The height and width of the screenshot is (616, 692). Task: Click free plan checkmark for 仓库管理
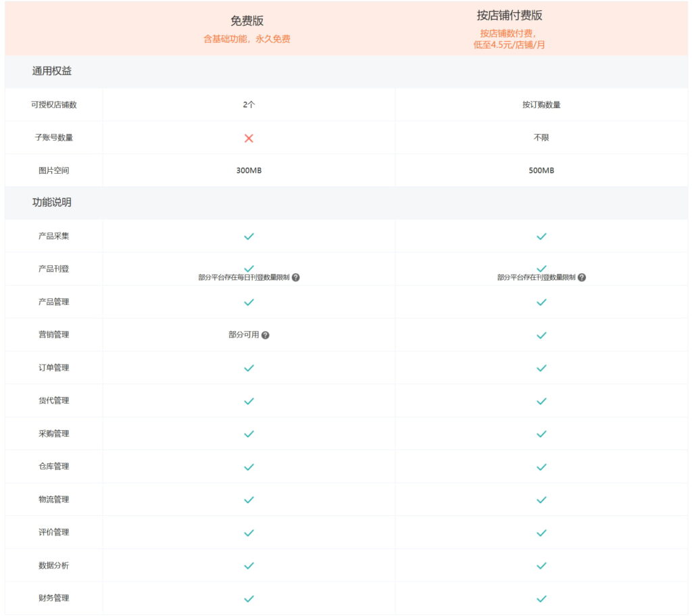point(249,467)
